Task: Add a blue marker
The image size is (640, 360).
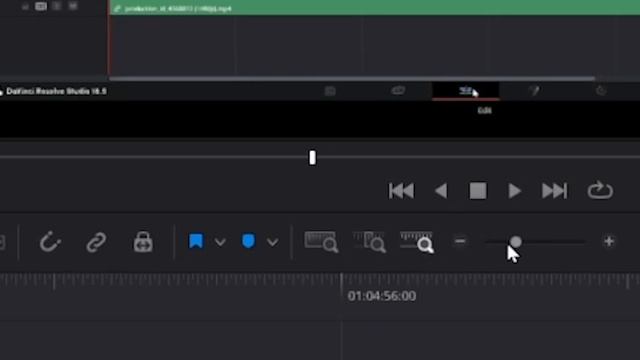Action: pyautogui.click(x=248, y=241)
